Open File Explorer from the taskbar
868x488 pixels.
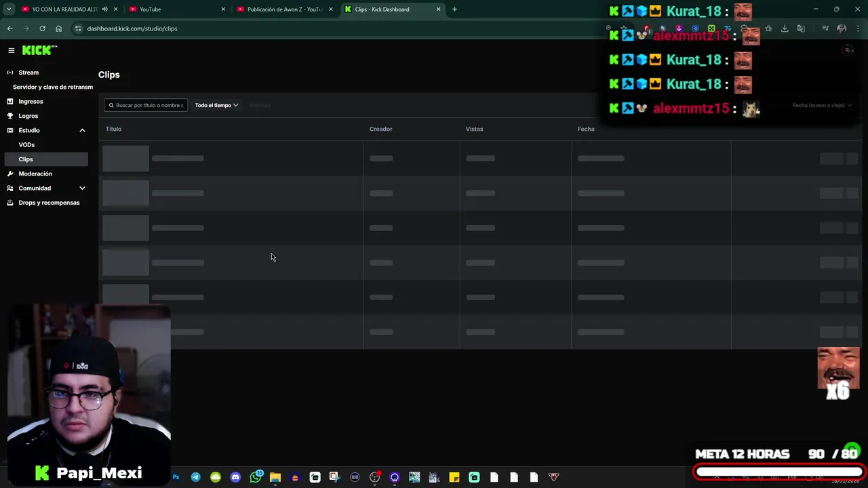tap(275, 477)
